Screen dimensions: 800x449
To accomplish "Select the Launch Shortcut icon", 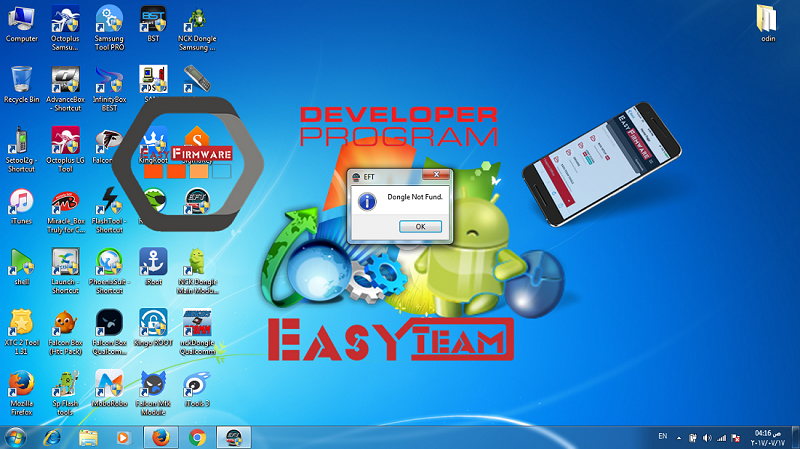I will coord(65,271).
